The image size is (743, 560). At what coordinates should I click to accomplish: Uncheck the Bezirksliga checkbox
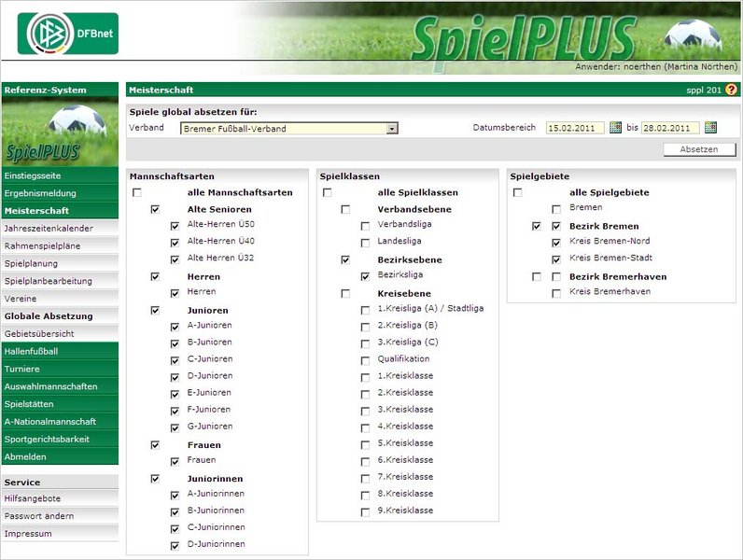point(366,277)
